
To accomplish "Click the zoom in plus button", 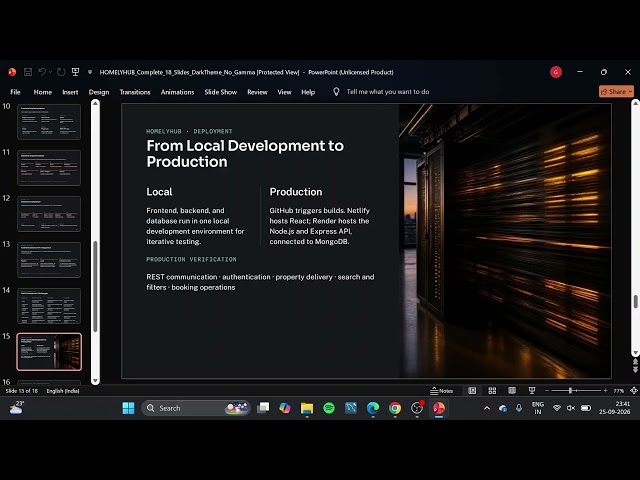I will point(605,391).
